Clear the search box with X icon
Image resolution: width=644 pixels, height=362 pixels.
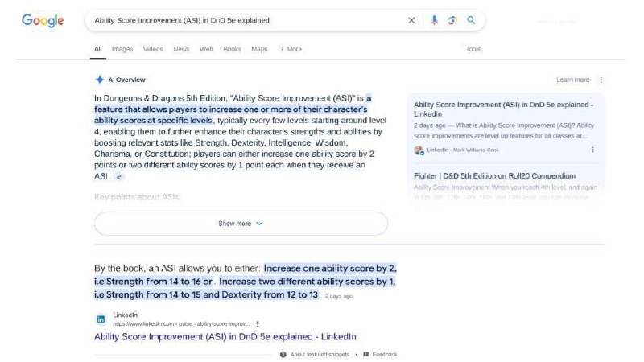411,20
